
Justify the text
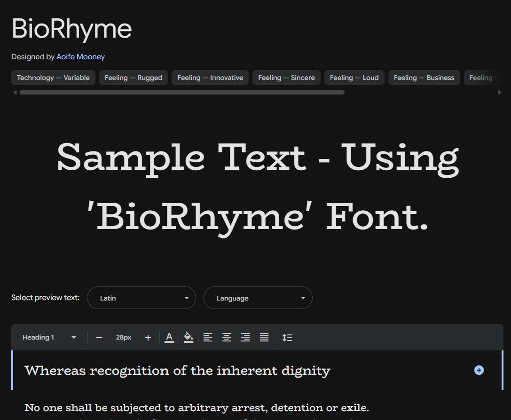click(x=264, y=338)
